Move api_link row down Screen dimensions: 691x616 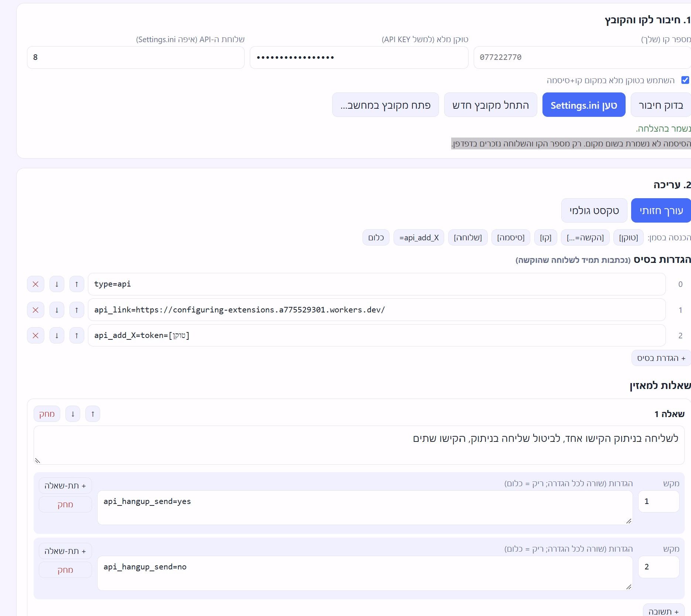pyautogui.click(x=57, y=310)
